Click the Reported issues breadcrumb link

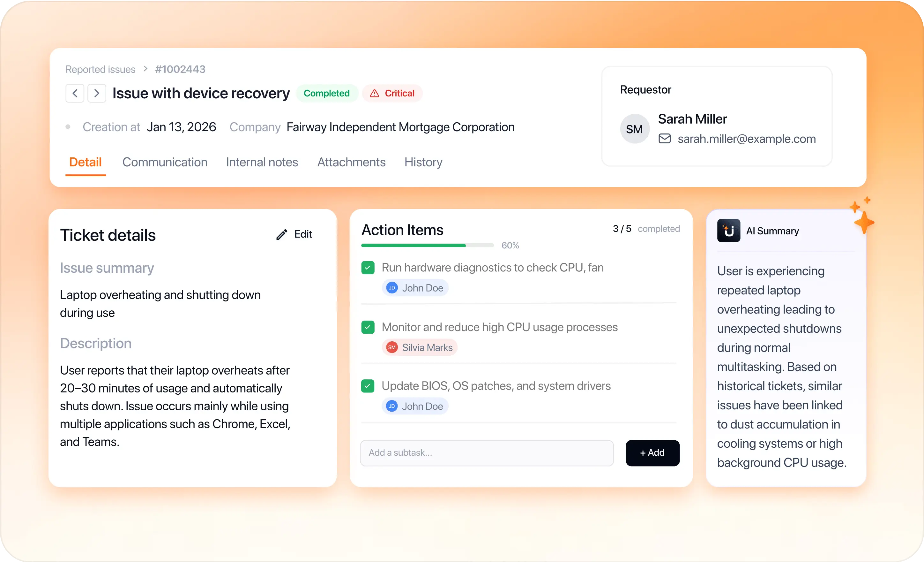coord(101,70)
